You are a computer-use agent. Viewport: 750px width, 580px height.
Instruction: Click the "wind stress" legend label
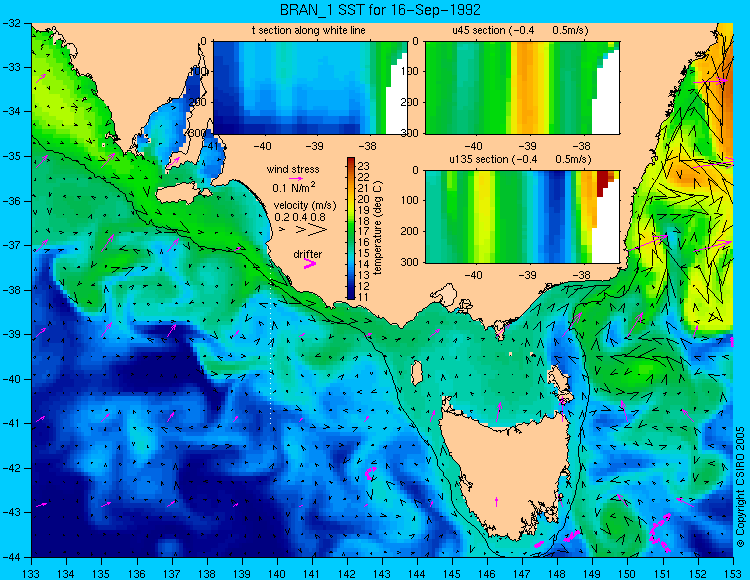coord(293,169)
